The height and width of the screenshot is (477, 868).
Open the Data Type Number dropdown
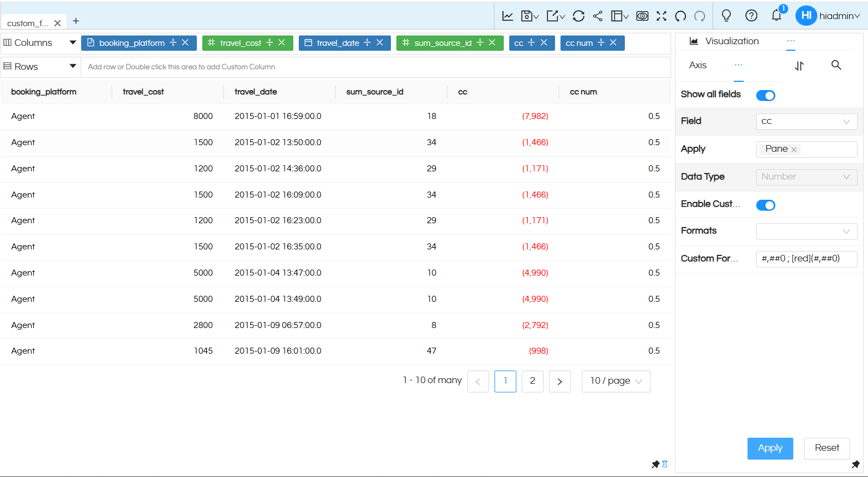(x=806, y=177)
